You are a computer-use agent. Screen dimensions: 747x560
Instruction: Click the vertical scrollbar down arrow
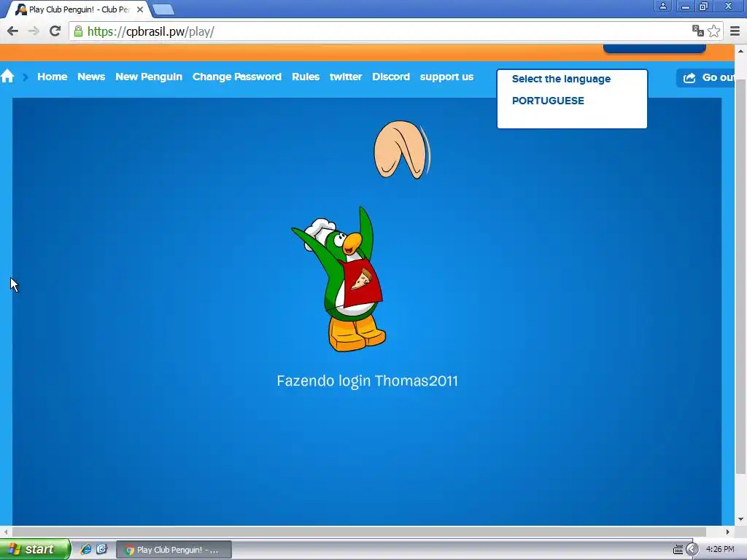[740, 520]
